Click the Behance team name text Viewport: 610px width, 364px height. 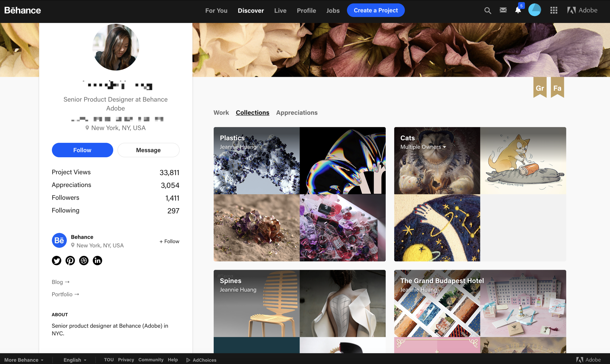(x=82, y=237)
